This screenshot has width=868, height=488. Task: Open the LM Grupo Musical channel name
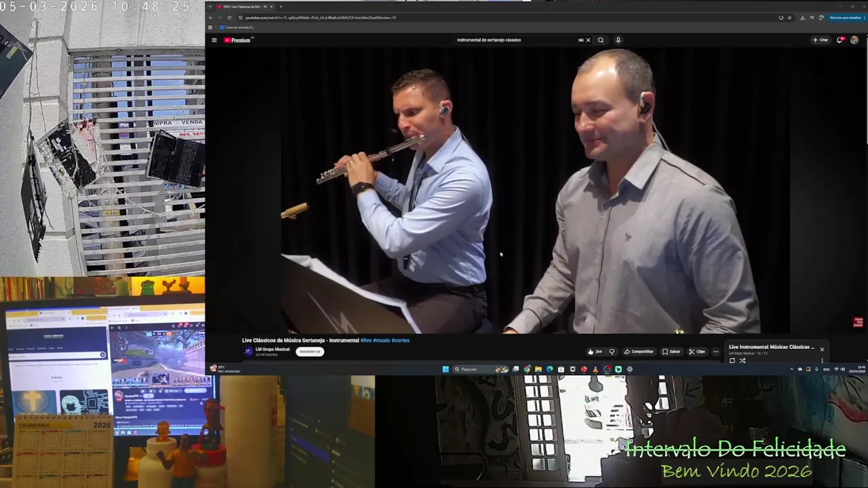click(x=273, y=349)
